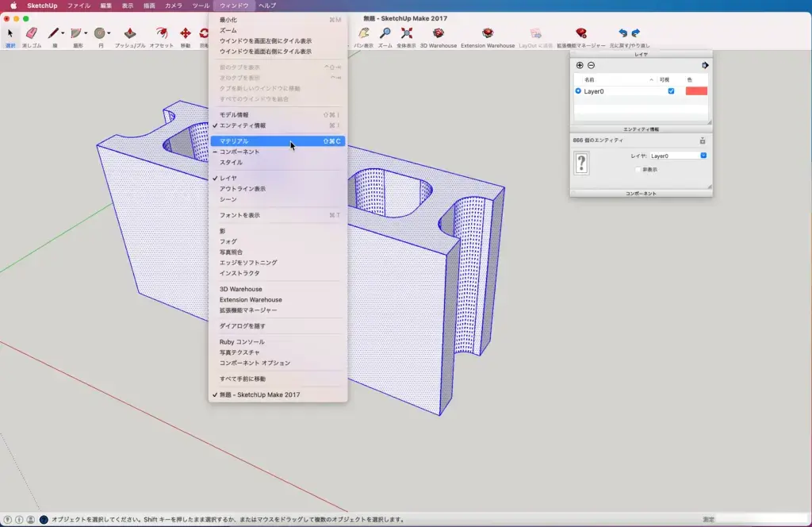This screenshot has width=812, height=527.
Task: Click エッジをソフトニング menu entry
Action: pyautogui.click(x=278, y=263)
